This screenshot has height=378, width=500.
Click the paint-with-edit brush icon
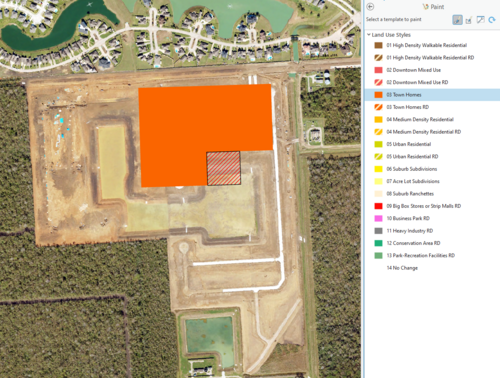tap(469, 20)
